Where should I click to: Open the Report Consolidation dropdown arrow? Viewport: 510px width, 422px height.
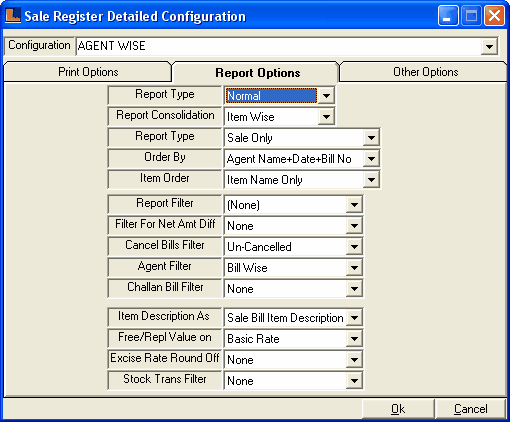[x=326, y=117]
